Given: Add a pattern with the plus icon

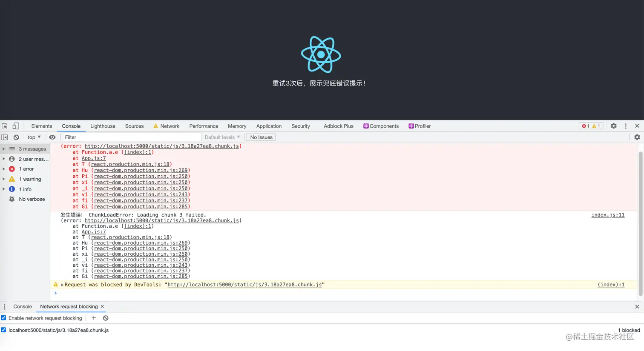Looking at the screenshot, I should pyautogui.click(x=94, y=318).
